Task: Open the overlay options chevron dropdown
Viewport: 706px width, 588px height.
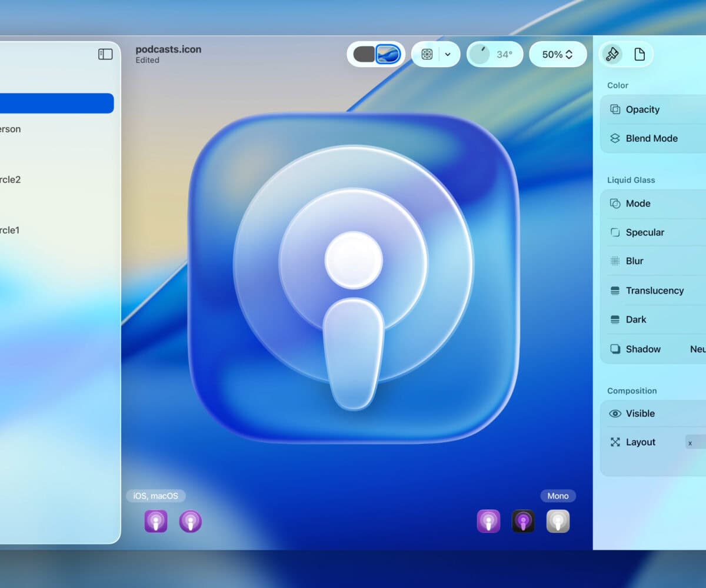Action: click(x=448, y=54)
